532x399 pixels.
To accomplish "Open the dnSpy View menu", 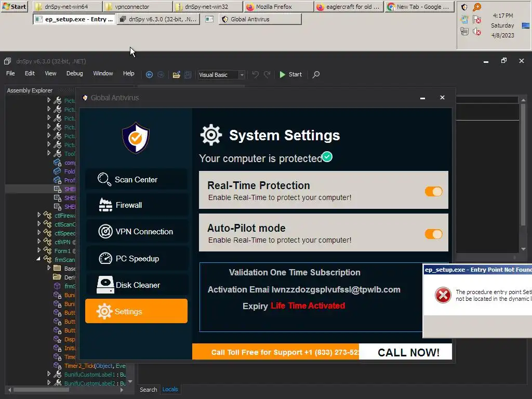I will 50,73.
